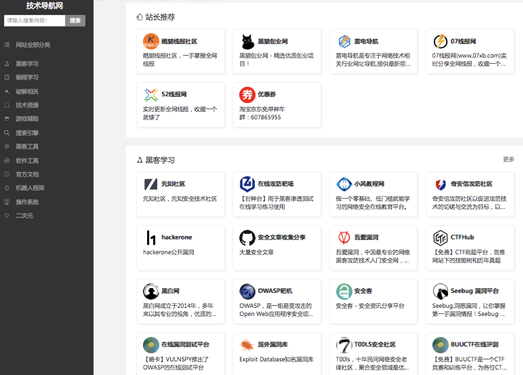Click the monitor icon beside 操作系统
523x375 pixels.
tap(7, 202)
